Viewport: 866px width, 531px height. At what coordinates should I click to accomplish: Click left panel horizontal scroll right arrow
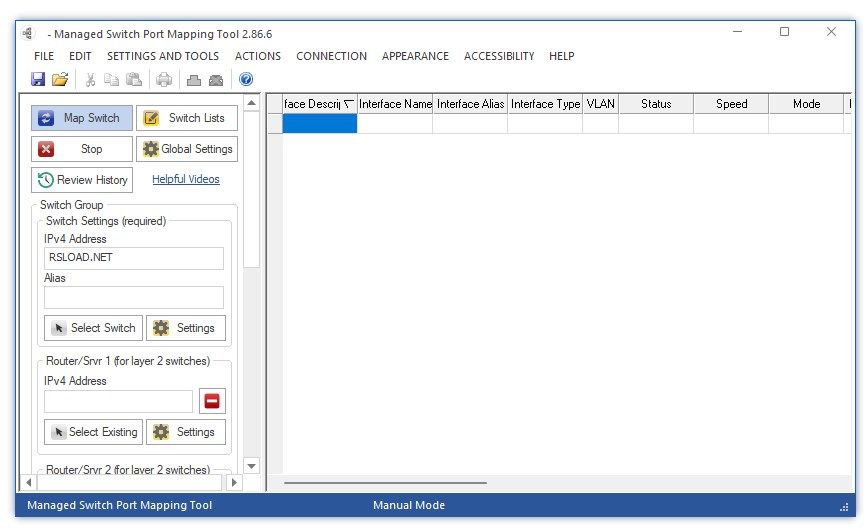(x=234, y=482)
